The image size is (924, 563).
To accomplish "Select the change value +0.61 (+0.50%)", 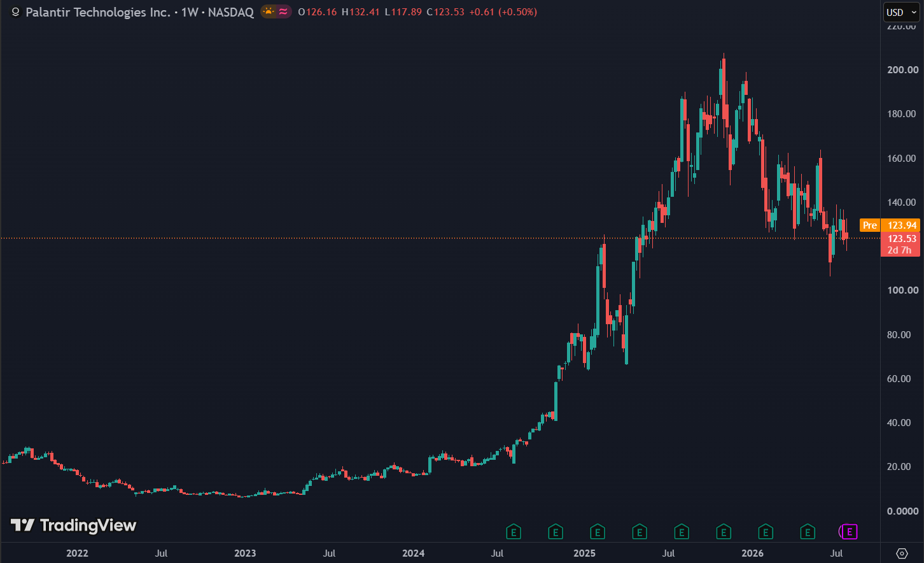I will tap(503, 12).
